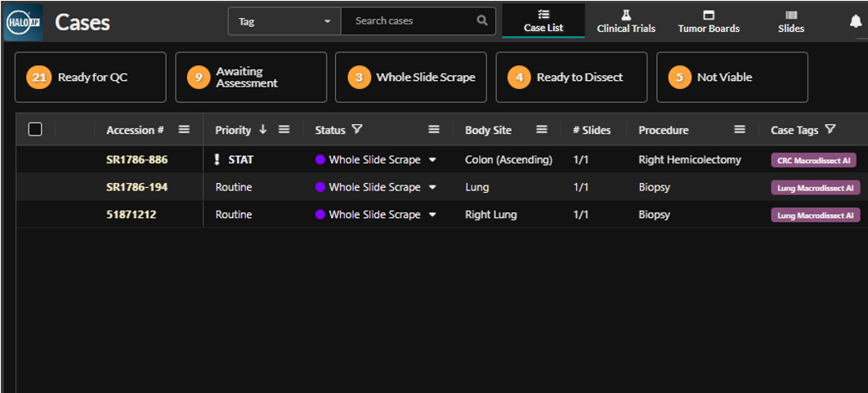Click Routine priority for 51871212

click(234, 215)
